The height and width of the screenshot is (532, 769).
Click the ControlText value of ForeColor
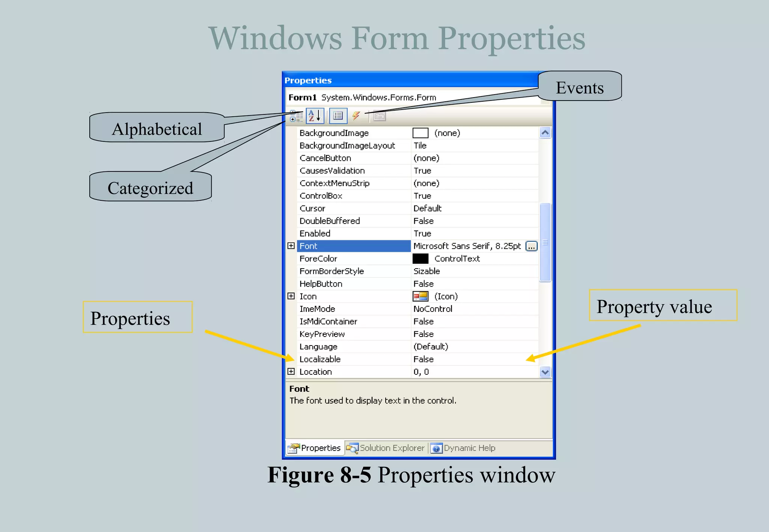pos(457,258)
